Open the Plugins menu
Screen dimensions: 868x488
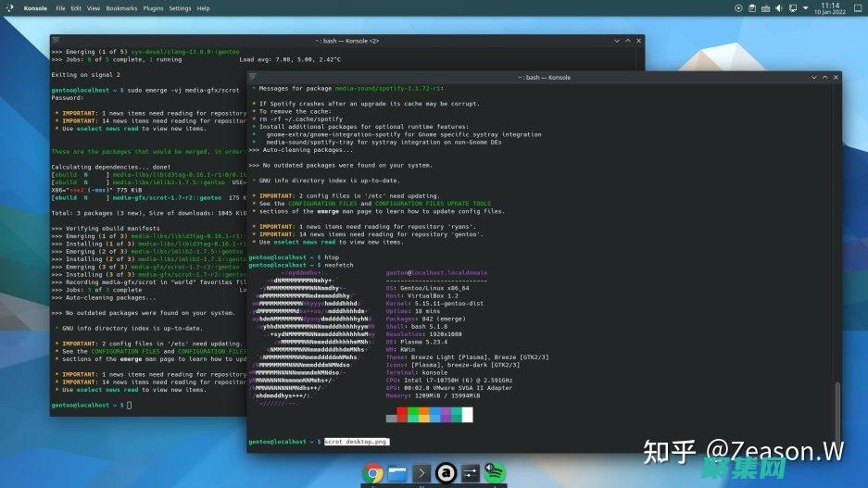154,8
